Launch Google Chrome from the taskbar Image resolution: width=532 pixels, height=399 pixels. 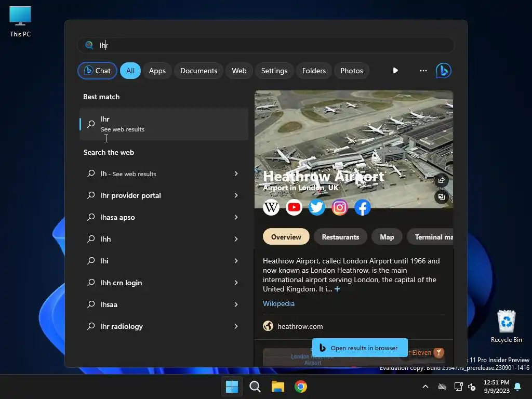[301, 387]
